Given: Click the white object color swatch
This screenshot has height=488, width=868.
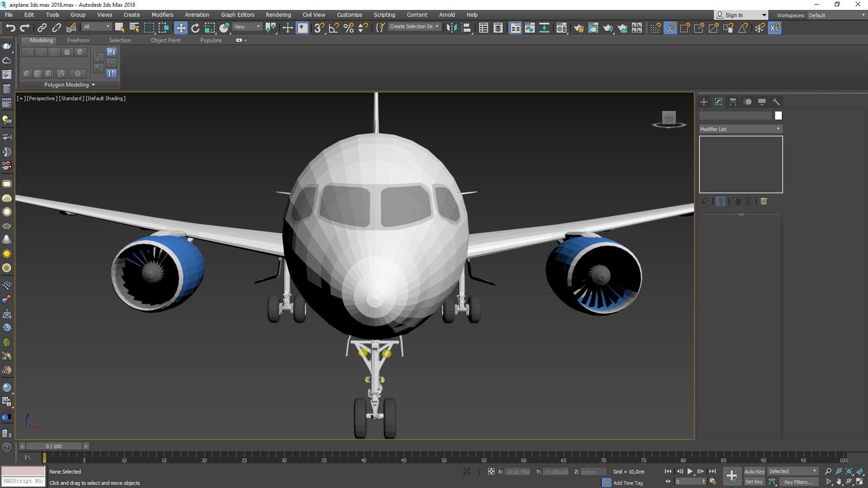Looking at the screenshot, I should point(778,116).
